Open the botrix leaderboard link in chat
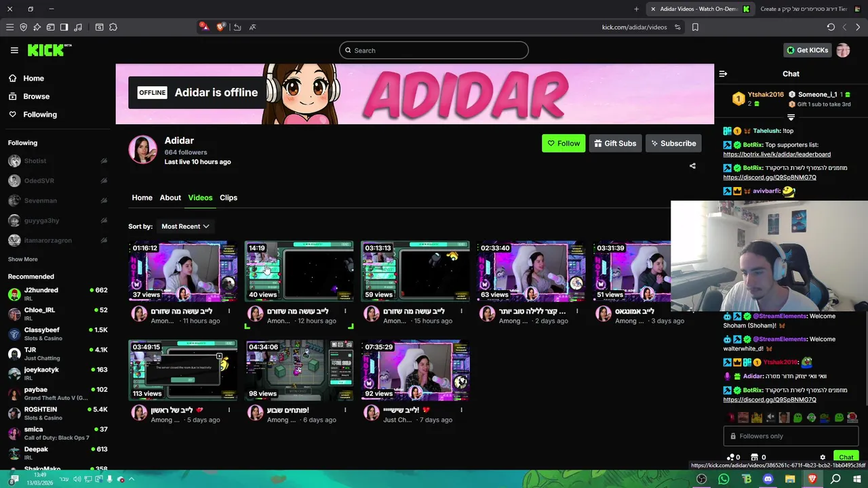868x488 pixels. pos(776,155)
